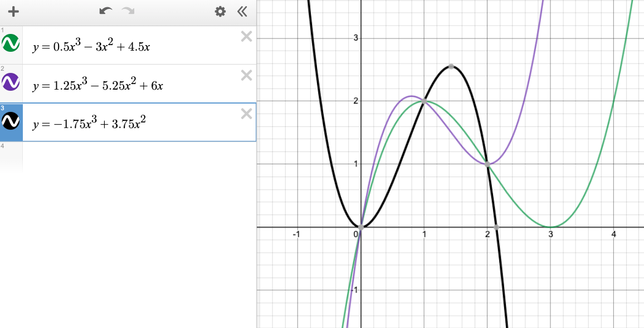Click the add item plus button

[14, 12]
